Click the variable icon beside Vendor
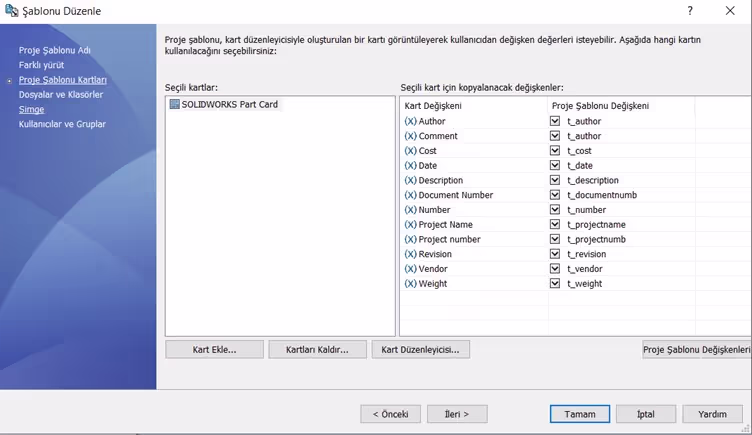752x435 pixels. click(x=411, y=269)
